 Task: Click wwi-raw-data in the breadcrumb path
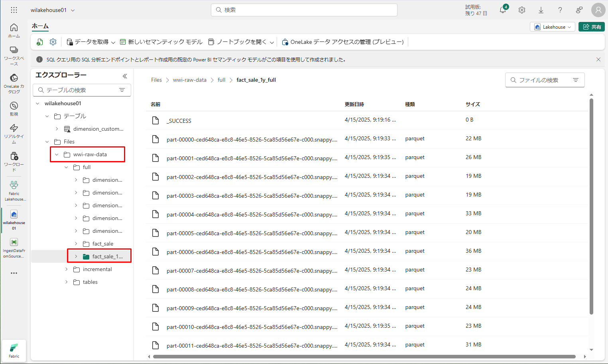pos(189,80)
